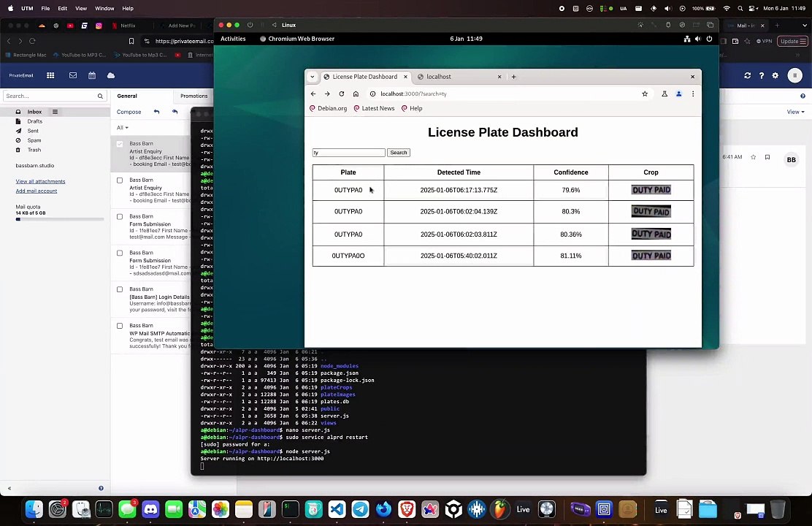Bookmark this page with the star icon
Screen dimensions: 812x526
pos(645,94)
